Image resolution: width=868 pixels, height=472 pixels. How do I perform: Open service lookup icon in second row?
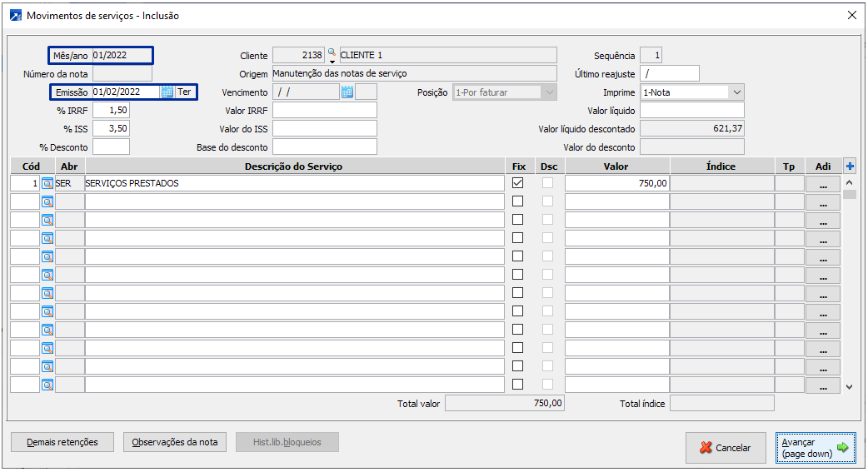(x=47, y=201)
